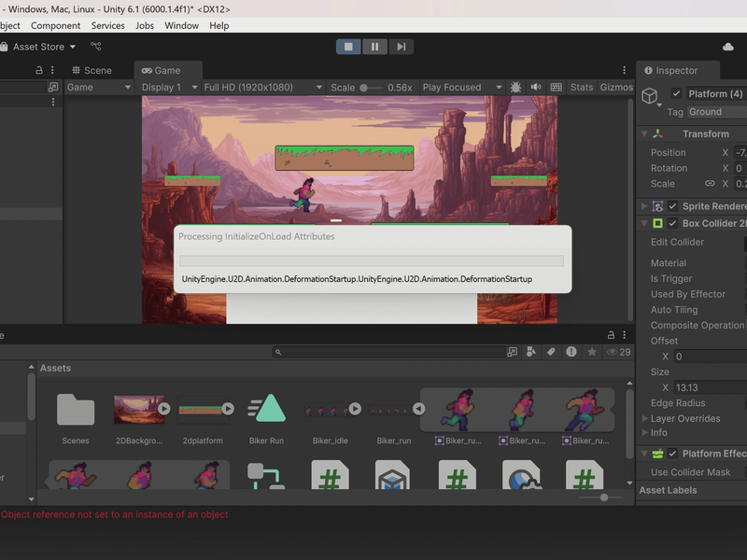
Task: Click the Gizmos button
Action: tap(616, 87)
